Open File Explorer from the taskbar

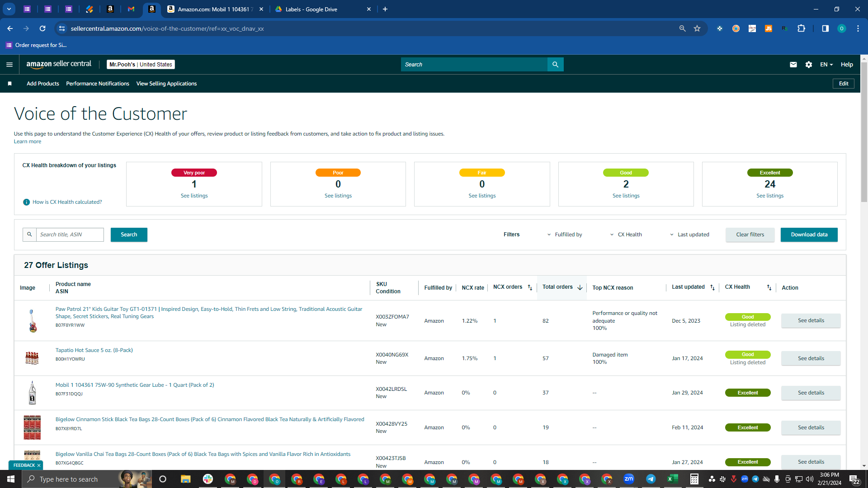click(185, 479)
